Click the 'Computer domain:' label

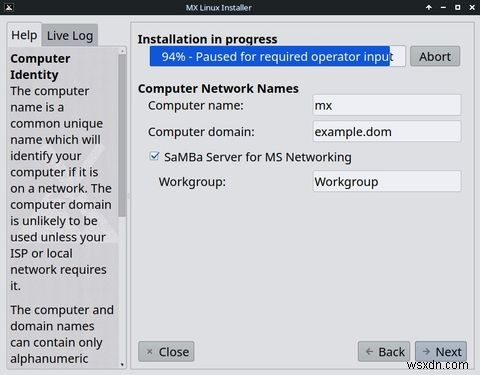(201, 132)
